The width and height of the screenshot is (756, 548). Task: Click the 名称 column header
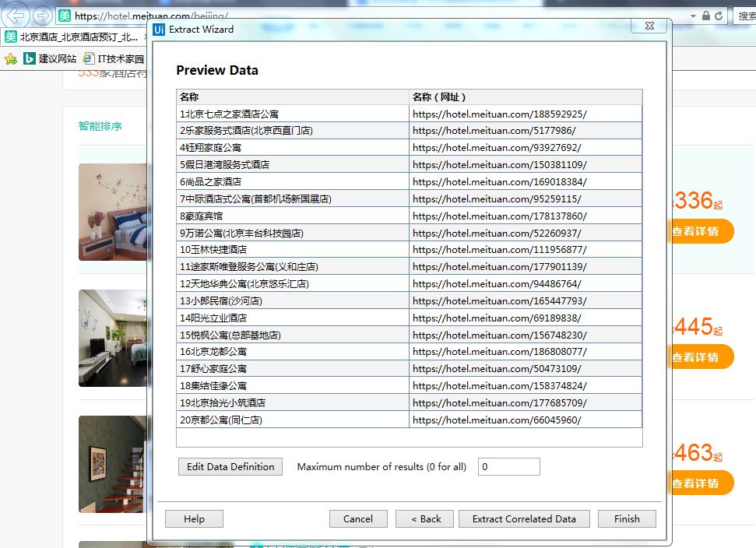pos(293,97)
